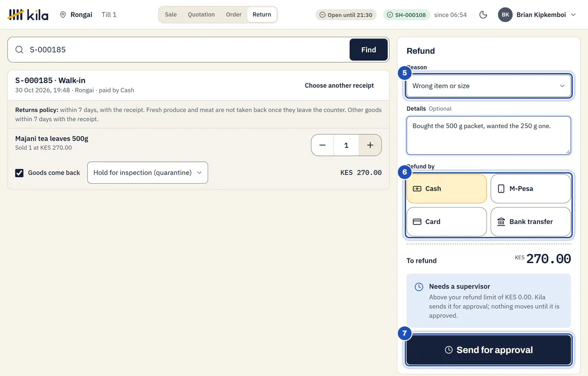The width and height of the screenshot is (588, 376).
Task: Click the 270.00 refund total amount
Action: [x=548, y=259]
